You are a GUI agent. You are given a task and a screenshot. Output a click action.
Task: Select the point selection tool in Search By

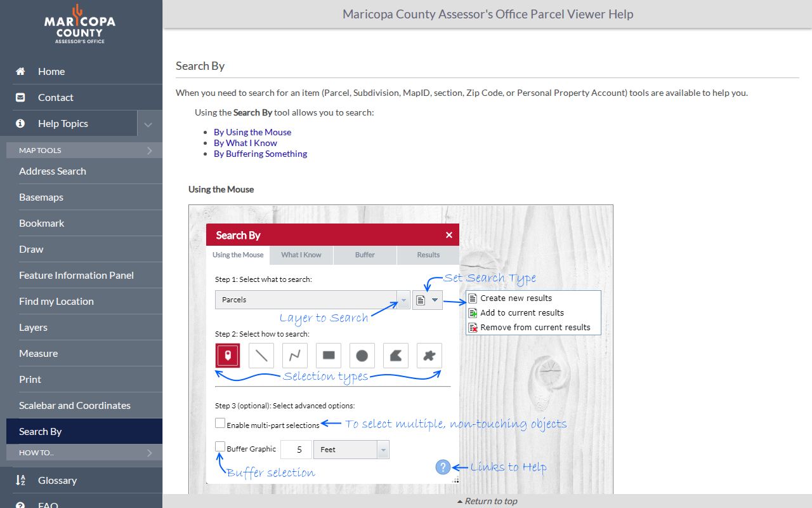click(228, 356)
